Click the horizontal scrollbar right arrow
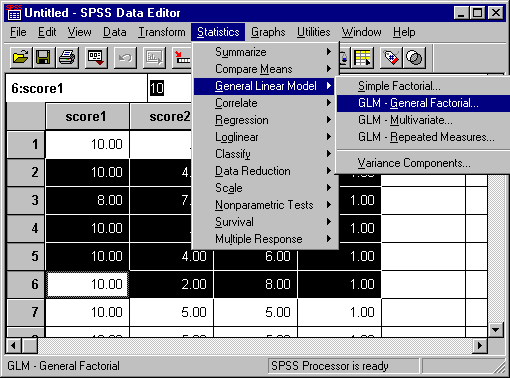The image size is (510, 378). click(480, 345)
